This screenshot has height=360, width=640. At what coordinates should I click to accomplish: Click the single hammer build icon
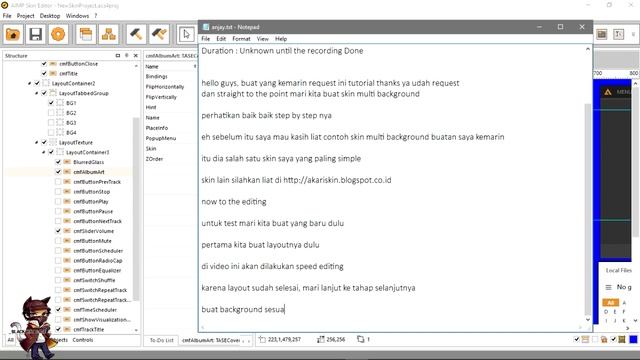tap(136, 34)
